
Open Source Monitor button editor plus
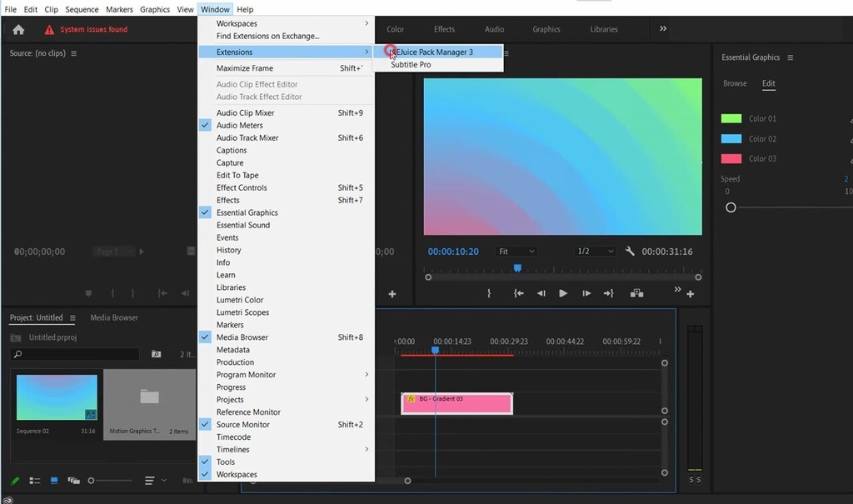392,294
